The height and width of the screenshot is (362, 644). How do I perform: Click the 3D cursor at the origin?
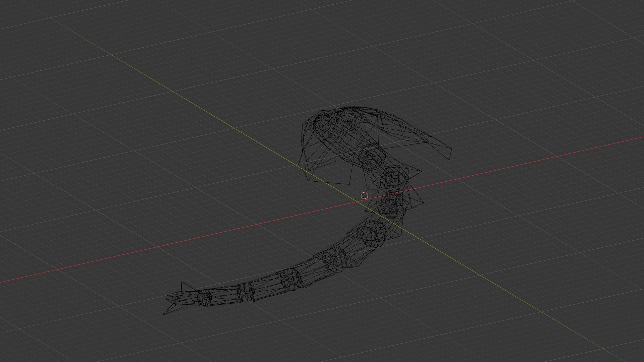tap(364, 195)
